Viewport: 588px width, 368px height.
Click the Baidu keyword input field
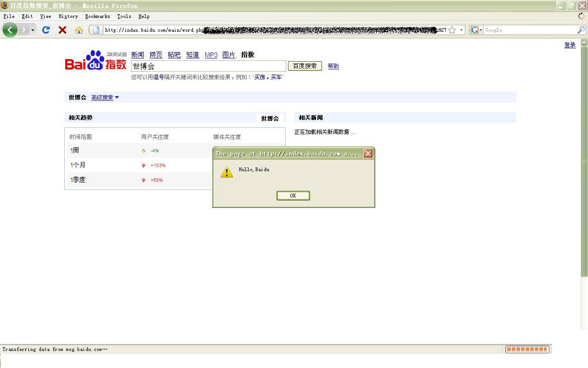[208, 66]
